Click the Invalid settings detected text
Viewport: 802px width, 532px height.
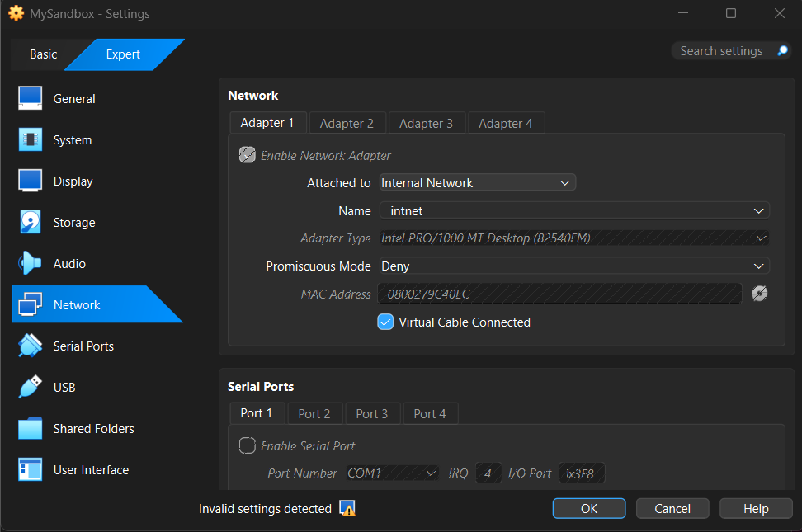pyautogui.click(x=265, y=508)
